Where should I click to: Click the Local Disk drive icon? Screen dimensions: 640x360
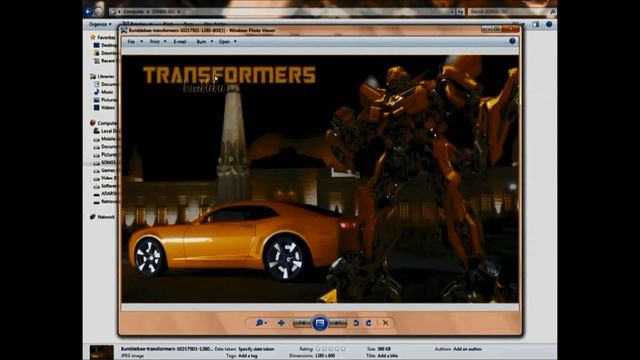click(97, 131)
